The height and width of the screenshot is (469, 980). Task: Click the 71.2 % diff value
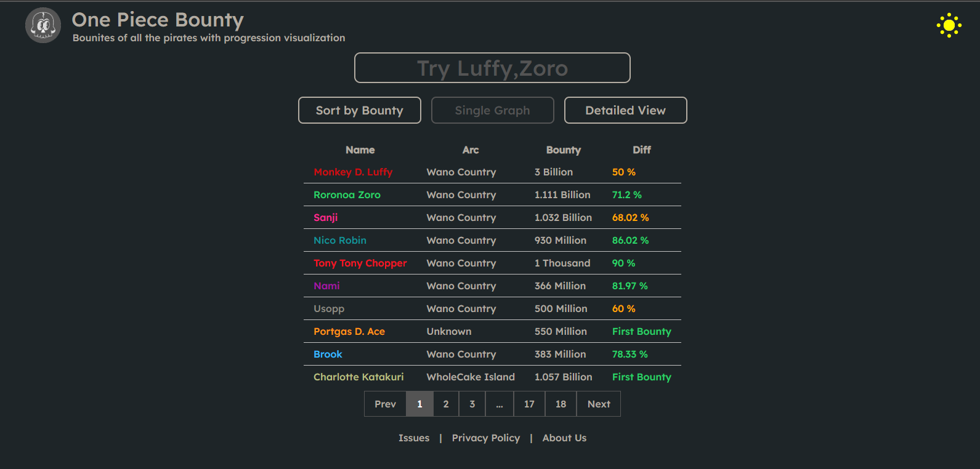[x=627, y=195]
